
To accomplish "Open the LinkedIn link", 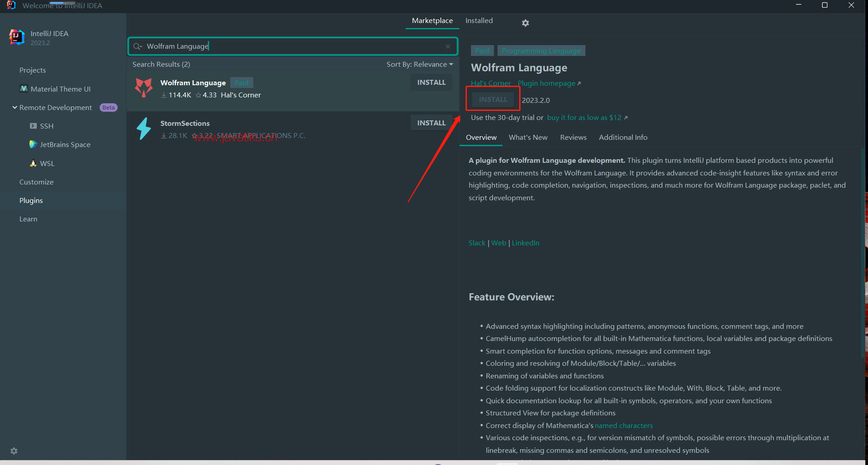I will (525, 243).
